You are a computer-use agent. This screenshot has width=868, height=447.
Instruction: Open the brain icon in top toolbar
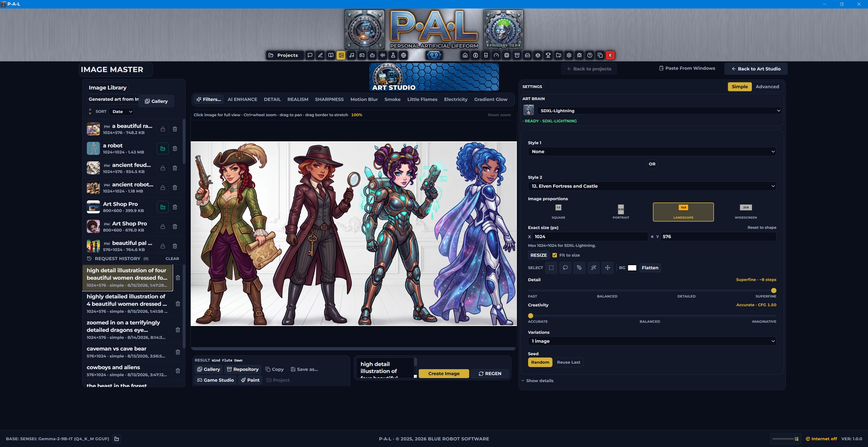click(476, 55)
